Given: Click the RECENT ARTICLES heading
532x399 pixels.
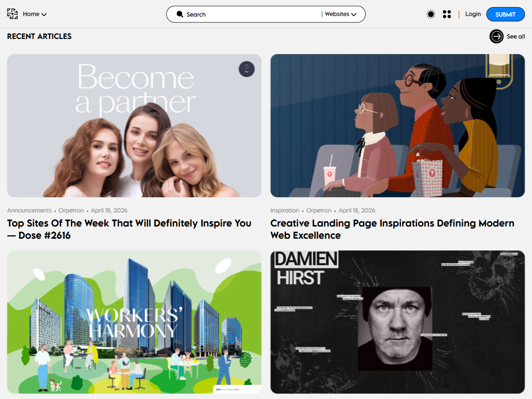Looking at the screenshot, I should pyautogui.click(x=39, y=37).
